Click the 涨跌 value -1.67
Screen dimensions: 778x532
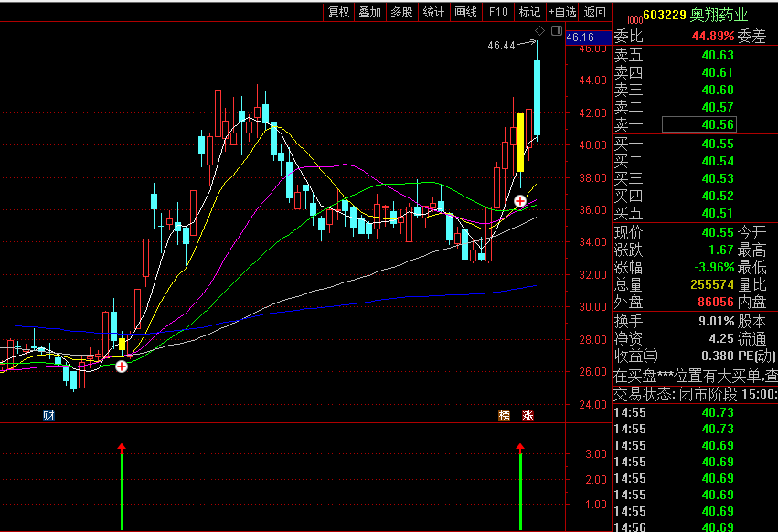719,250
